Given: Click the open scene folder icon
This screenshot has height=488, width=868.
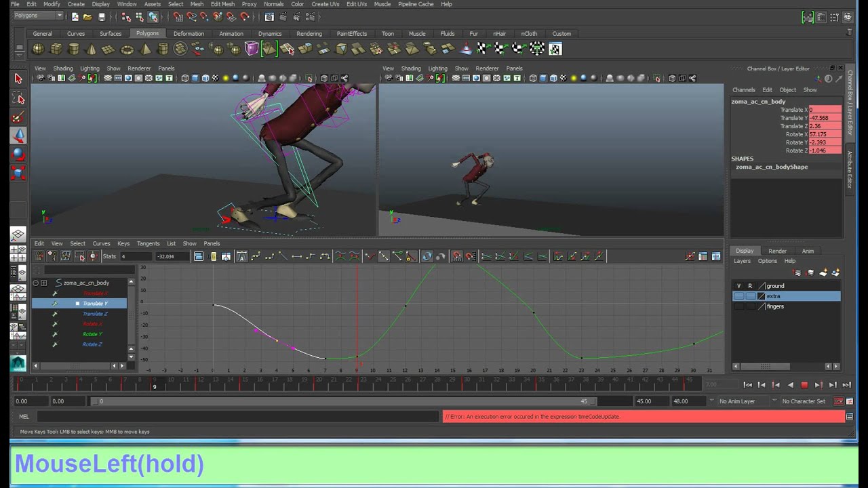Looking at the screenshot, I should [87, 16].
